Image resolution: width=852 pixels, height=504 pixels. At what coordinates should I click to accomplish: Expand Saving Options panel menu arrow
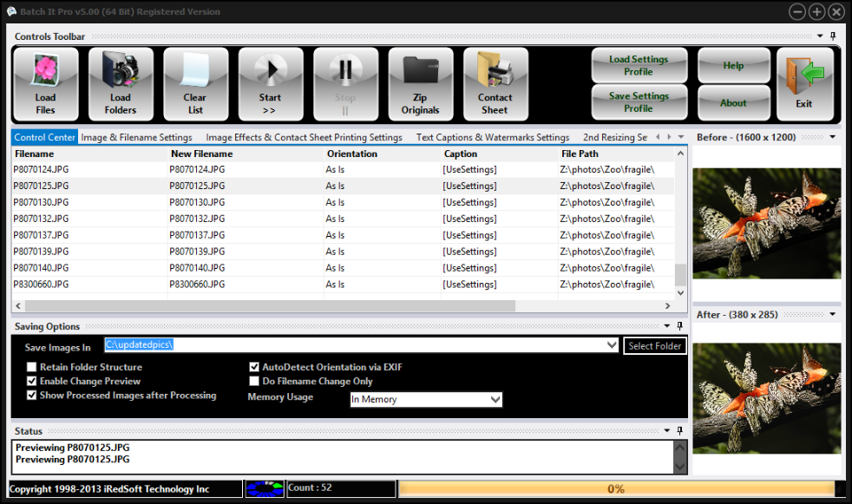(x=666, y=326)
